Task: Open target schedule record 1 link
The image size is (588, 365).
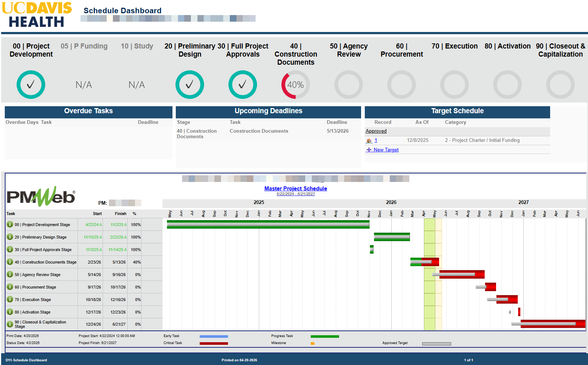Action: (x=376, y=140)
